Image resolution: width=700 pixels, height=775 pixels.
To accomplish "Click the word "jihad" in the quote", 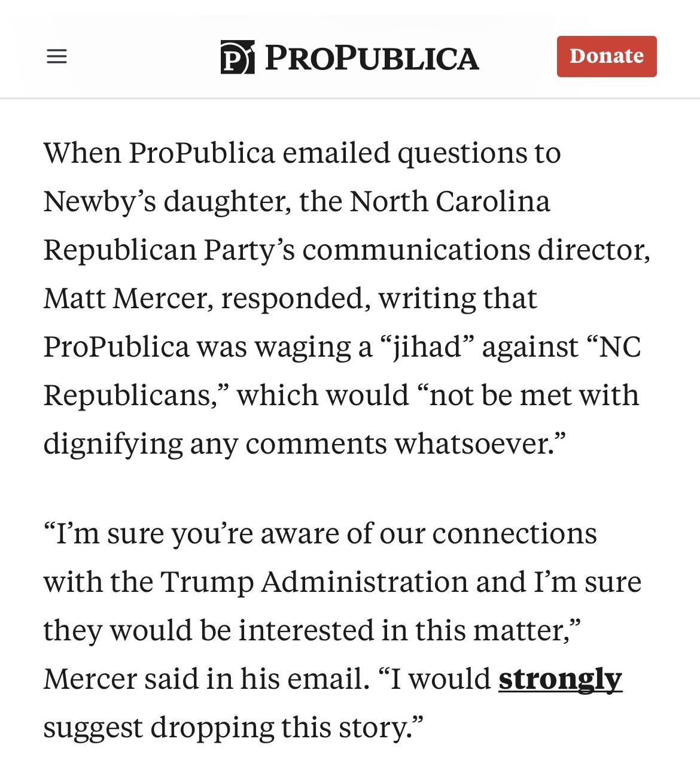I will [x=427, y=347].
